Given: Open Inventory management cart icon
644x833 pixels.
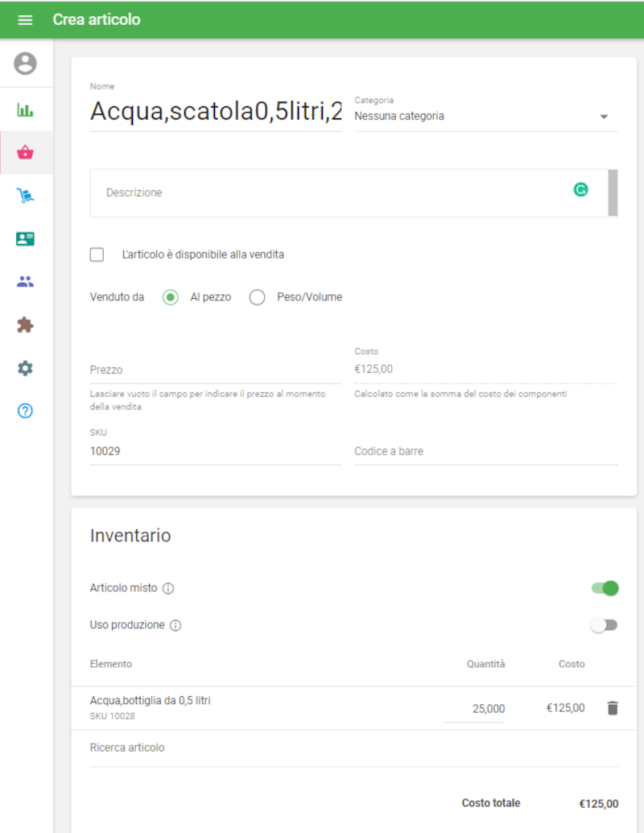Looking at the screenshot, I should point(25,195).
